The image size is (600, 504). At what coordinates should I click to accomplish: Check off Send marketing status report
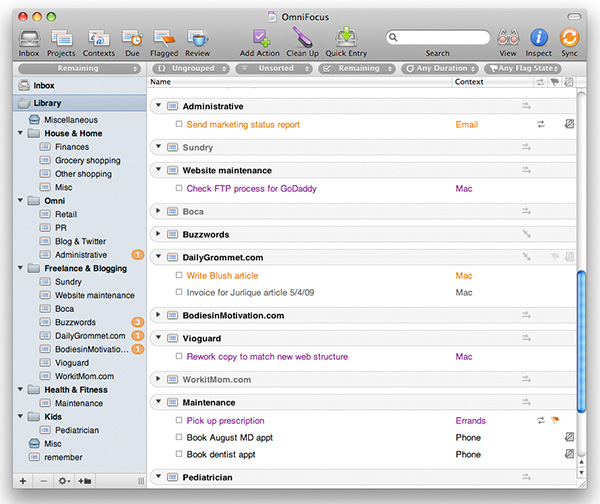click(x=179, y=124)
